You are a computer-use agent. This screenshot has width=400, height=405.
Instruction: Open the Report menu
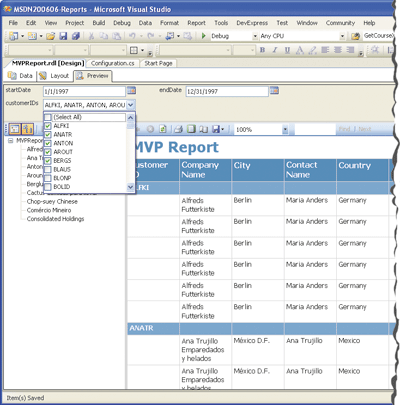(x=196, y=23)
